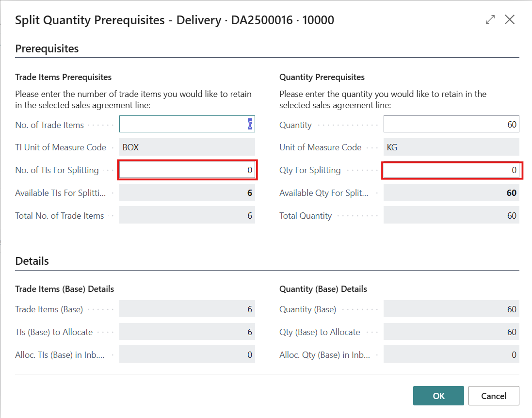
Task: Focus the No. of TIs For Splitting field
Action: (187, 170)
